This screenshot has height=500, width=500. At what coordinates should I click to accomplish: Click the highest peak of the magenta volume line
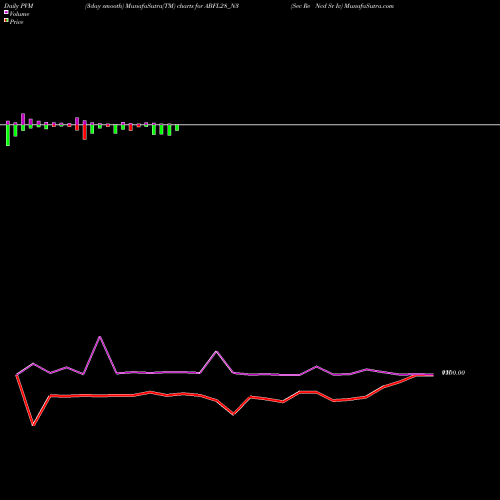tap(100, 337)
